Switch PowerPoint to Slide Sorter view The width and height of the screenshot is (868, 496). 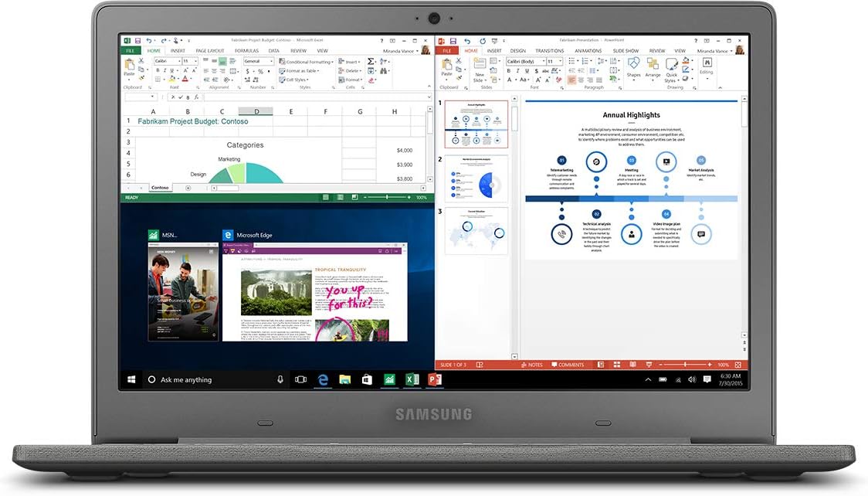[617, 365]
